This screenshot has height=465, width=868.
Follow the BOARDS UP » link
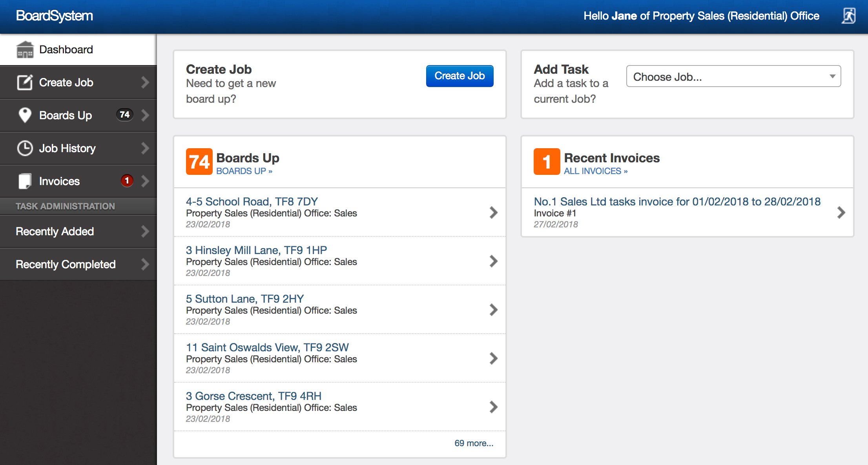pos(244,171)
